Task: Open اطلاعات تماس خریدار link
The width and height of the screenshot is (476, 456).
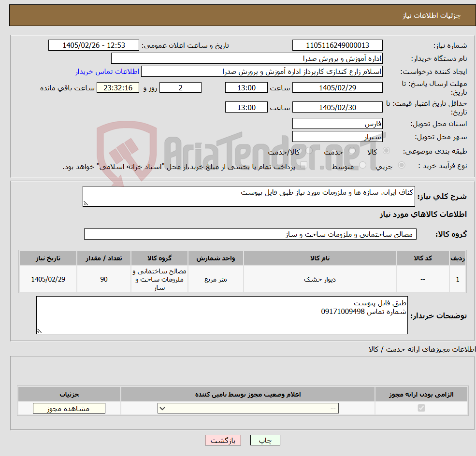Action: coord(107,71)
